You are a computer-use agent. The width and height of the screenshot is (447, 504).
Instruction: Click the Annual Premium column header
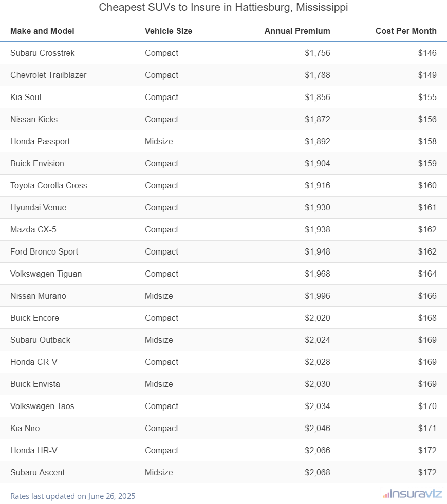tap(297, 31)
